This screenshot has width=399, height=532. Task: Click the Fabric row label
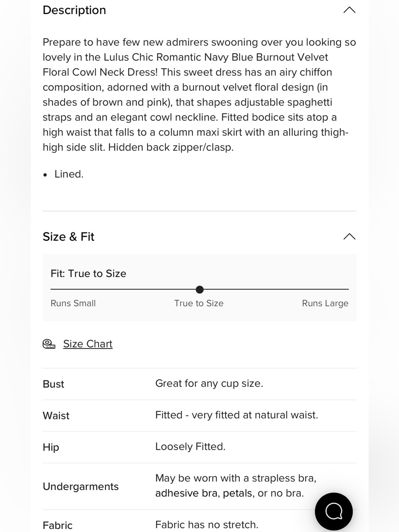[57, 525]
